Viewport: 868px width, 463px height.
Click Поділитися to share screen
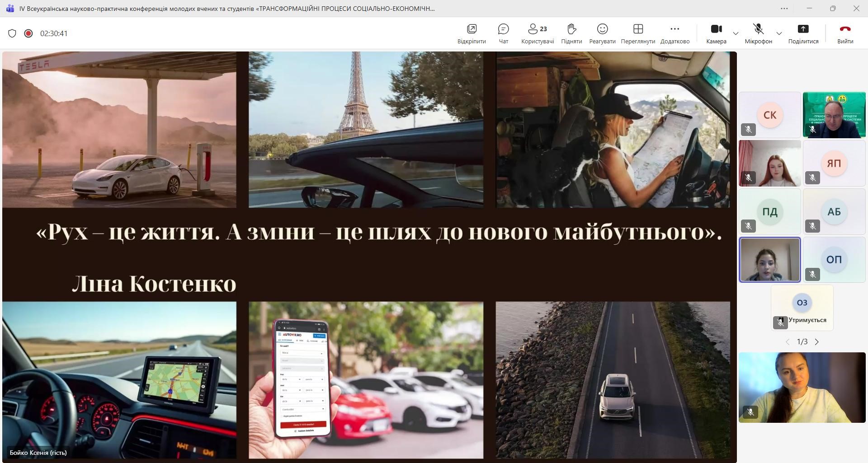click(803, 33)
